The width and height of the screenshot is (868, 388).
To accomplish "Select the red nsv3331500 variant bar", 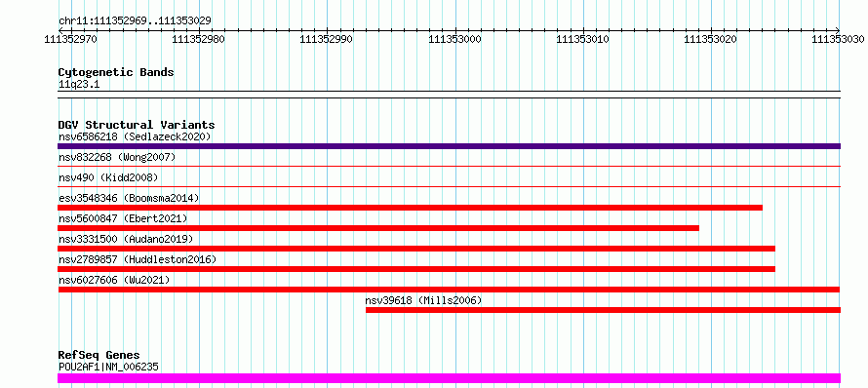I will click(x=416, y=249).
